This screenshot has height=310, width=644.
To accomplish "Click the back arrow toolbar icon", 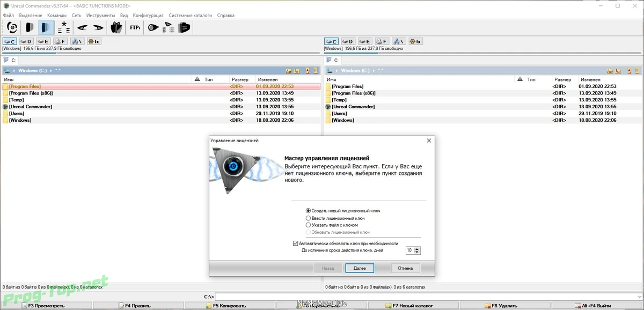I will coord(82,27).
